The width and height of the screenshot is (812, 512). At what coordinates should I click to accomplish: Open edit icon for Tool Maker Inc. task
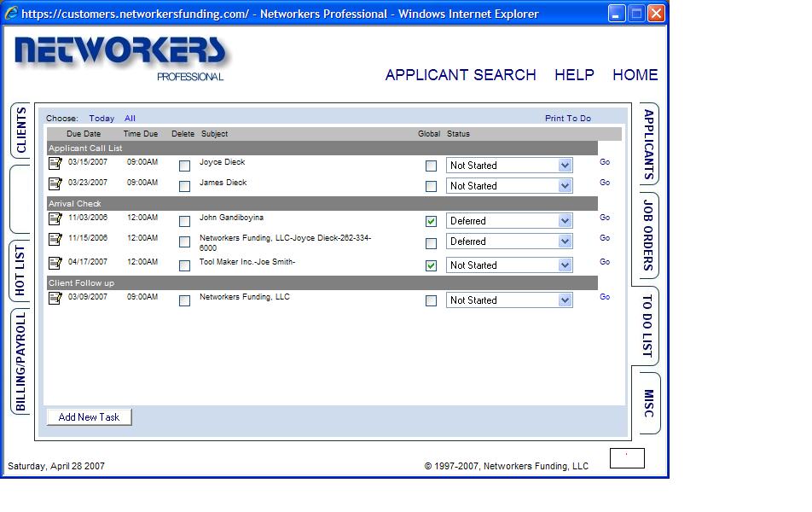pyautogui.click(x=55, y=263)
